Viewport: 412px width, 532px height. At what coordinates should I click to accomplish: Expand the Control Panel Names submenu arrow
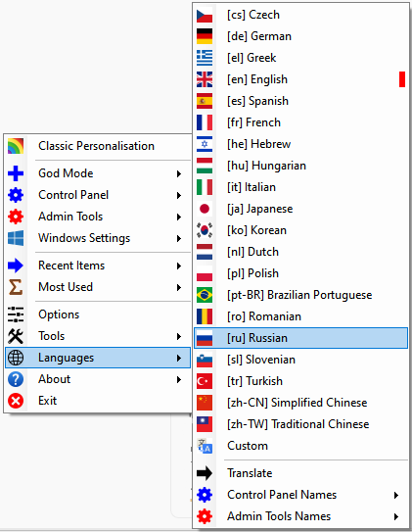[x=396, y=495]
